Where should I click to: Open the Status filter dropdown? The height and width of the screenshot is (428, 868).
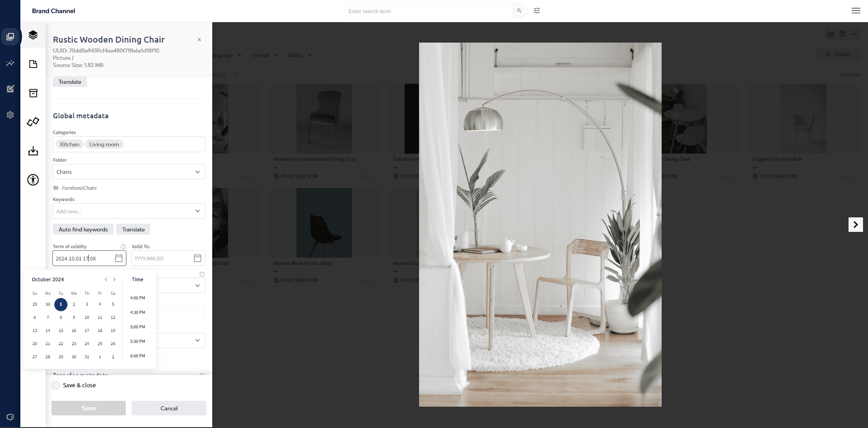[300, 55]
